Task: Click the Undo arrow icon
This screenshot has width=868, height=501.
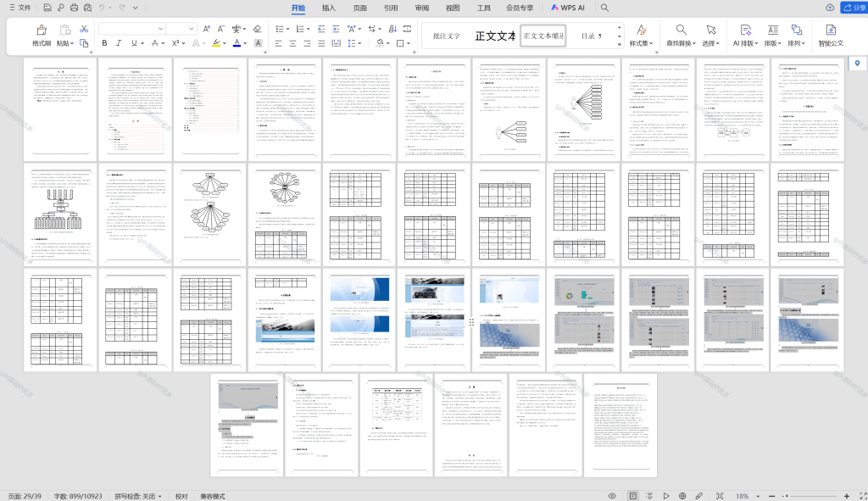Action: [x=102, y=8]
